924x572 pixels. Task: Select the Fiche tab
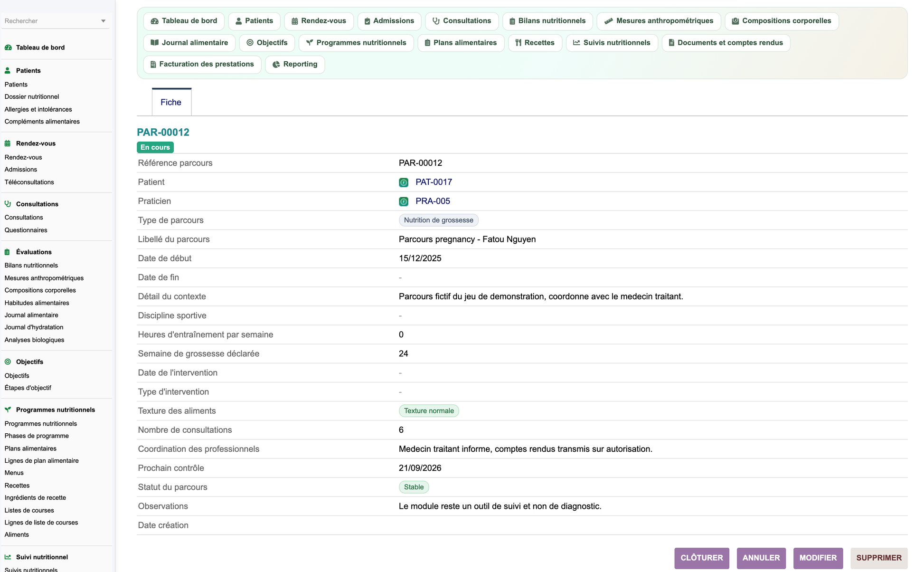click(x=171, y=102)
